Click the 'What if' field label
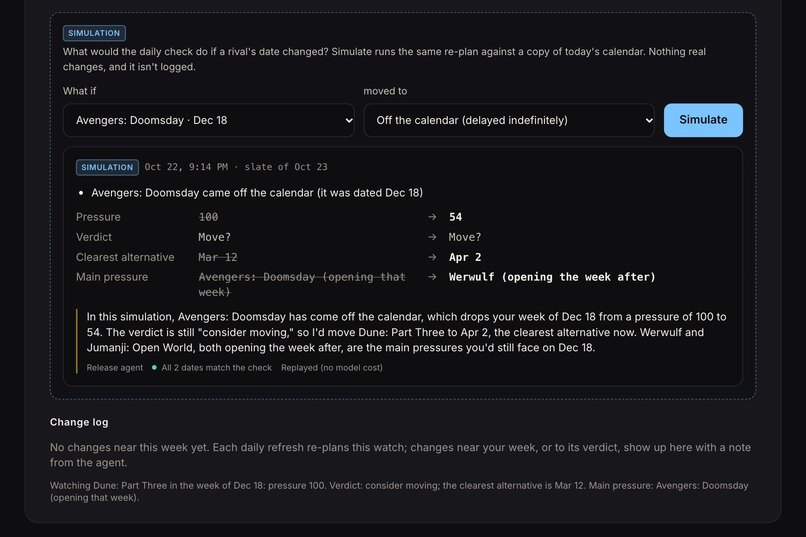The height and width of the screenshot is (537, 806). (x=79, y=91)
